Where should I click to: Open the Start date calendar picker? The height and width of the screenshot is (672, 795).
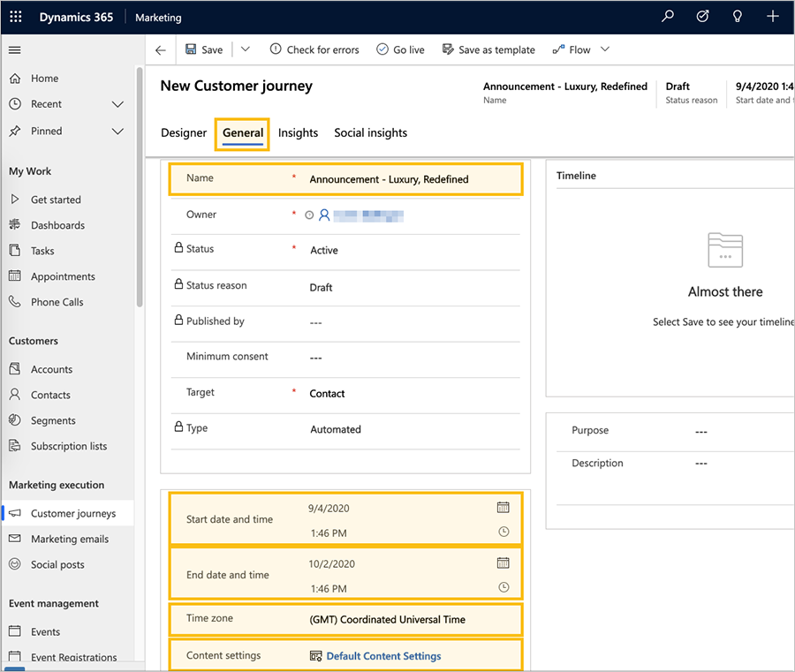pos(503,508)
